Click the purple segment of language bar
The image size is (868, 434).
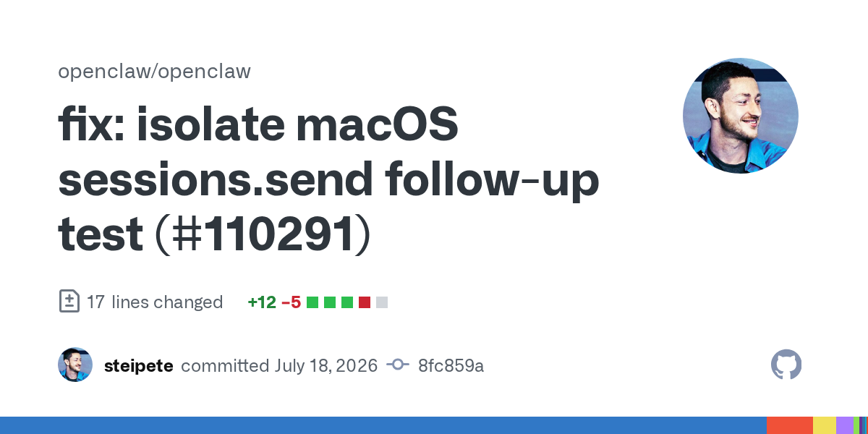pos(845,425)
